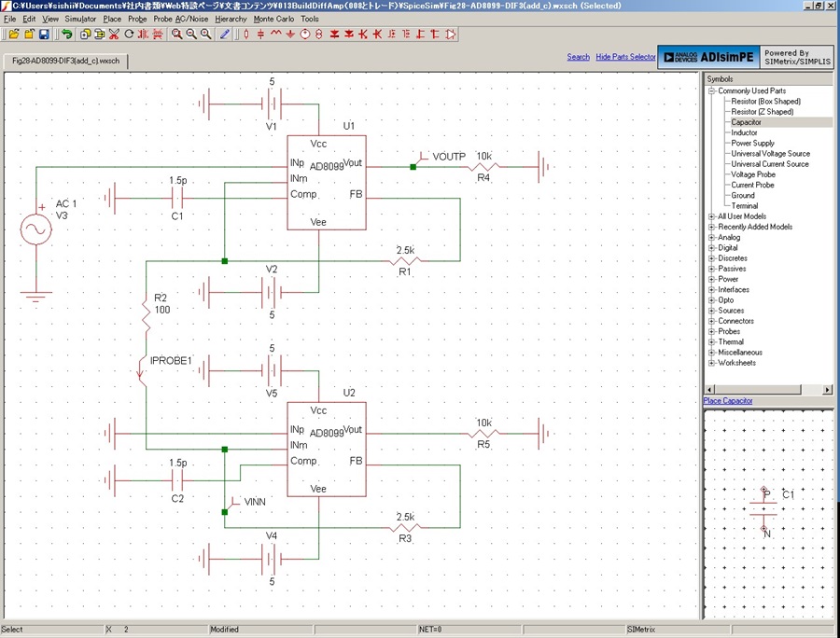Click the Hide Parts Selector link
This screenshot has height=638, width=840.
625,57
